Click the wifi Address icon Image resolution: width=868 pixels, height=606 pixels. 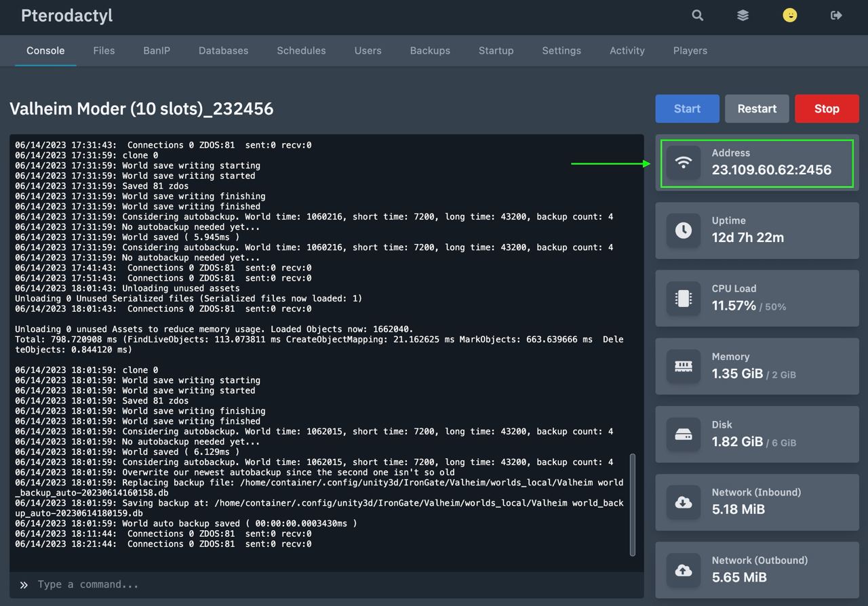click(x=684, y=163)
